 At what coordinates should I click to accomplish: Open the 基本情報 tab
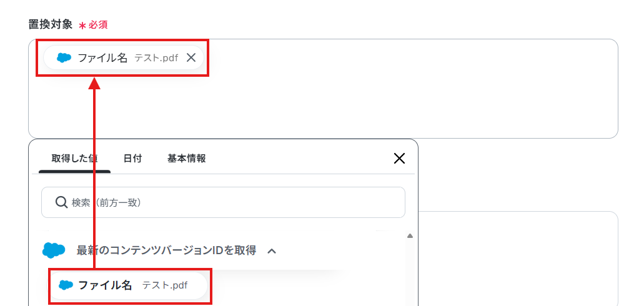(x=187, y=159)
